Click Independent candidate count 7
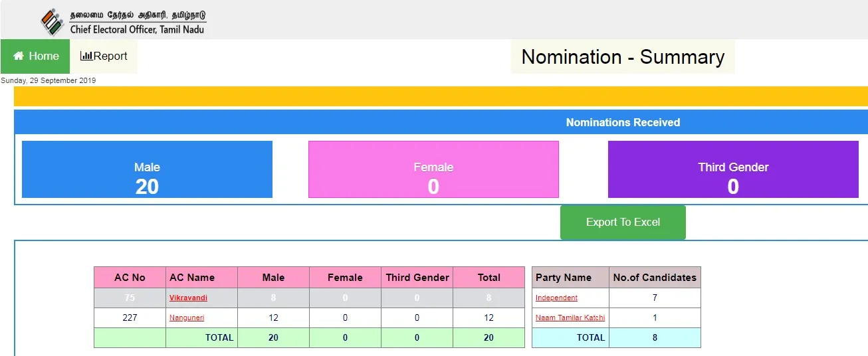868x356 pixels. pyautogui.click(x=655, y=298)
